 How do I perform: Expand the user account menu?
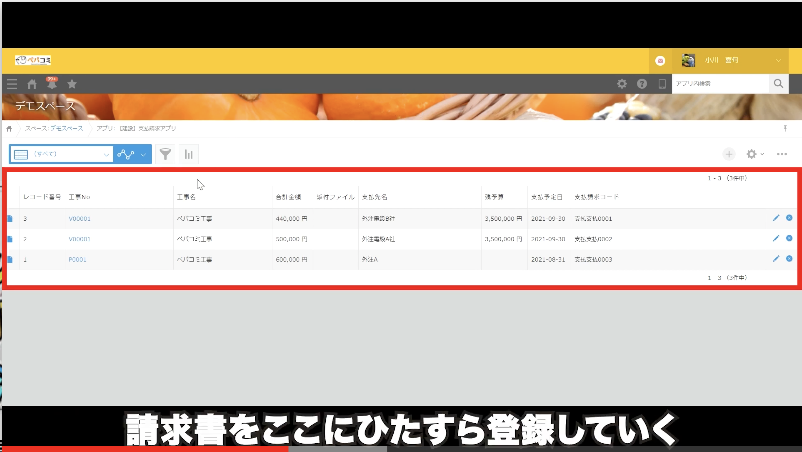tap(779, 61)
